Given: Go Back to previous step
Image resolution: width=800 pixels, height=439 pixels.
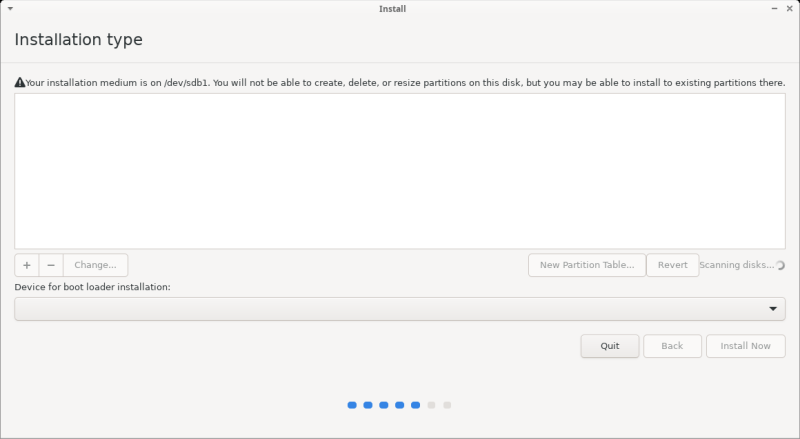Looking at the screenshot, I should [672, 346].
